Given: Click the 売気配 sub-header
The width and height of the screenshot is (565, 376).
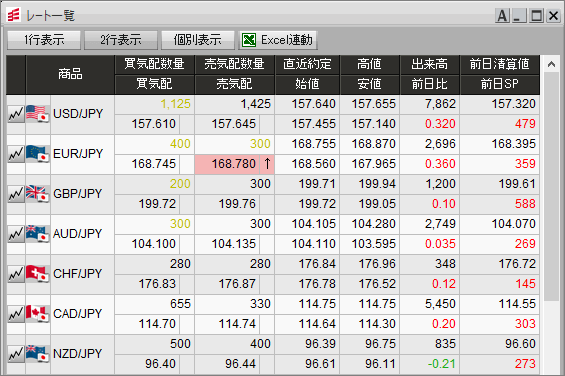Looking at the screenshot, I should (235, 84).
